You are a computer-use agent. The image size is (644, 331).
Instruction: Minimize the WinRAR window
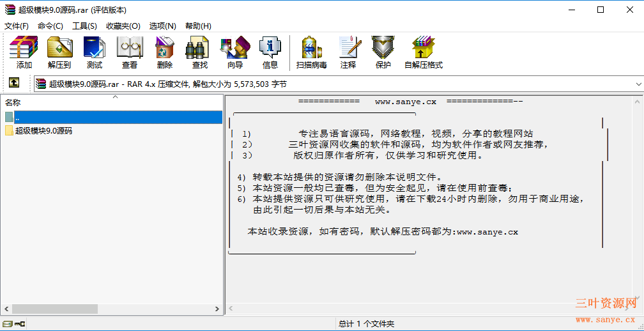[571, 10]
